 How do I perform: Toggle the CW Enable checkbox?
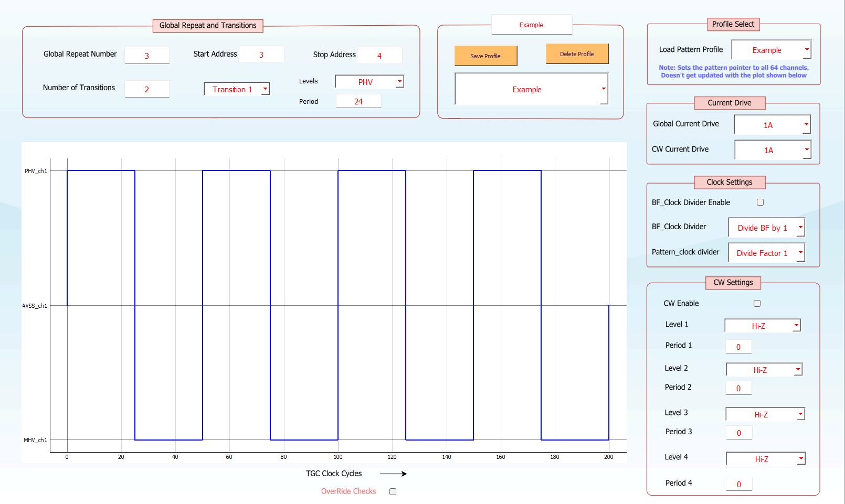coord(757,303)
